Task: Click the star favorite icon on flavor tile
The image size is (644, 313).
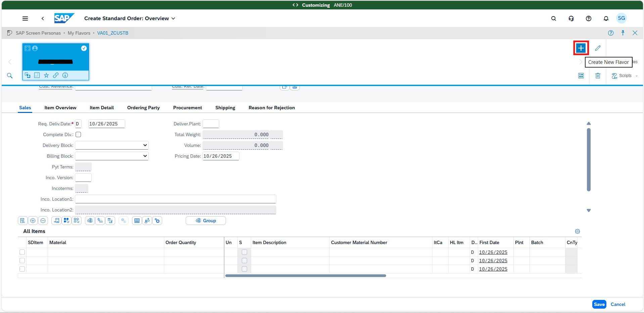Action: click(46, 75)
